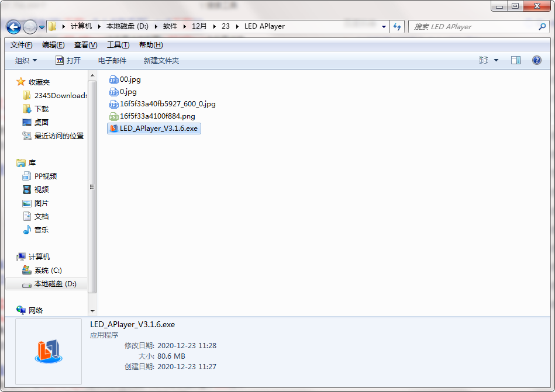Select the 16f5f33a4100f884.png file
The image size is (555, 392).
157,116
